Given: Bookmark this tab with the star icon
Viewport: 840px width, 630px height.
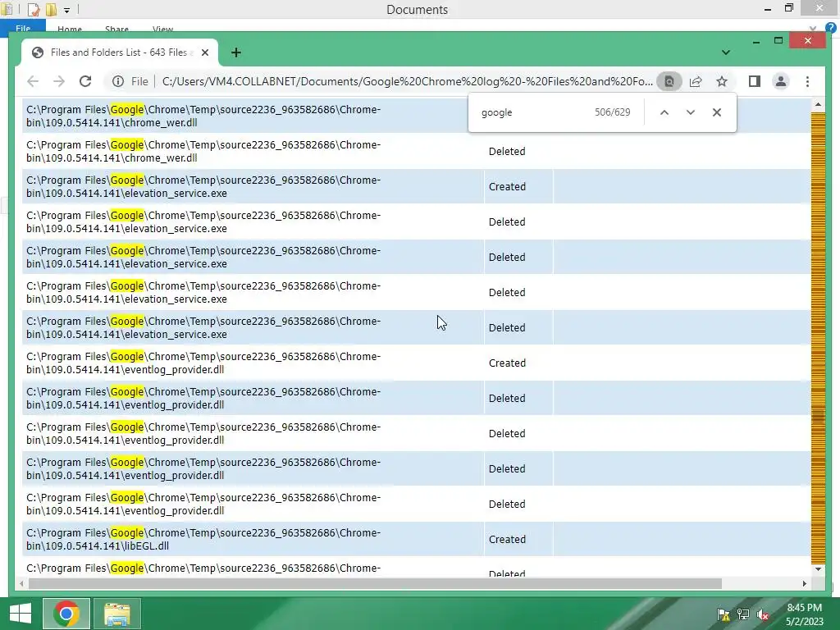Looking at the screenshot, I should tap(722, 81).
